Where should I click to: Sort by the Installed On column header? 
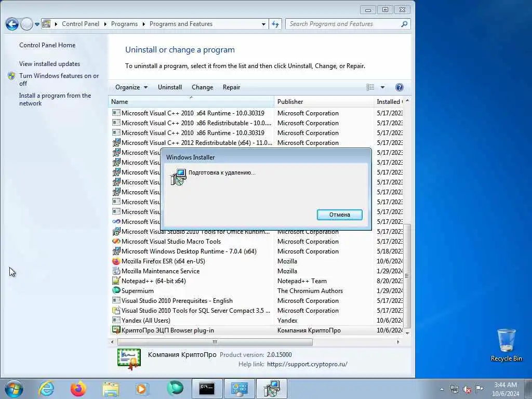tap(389, 101)
